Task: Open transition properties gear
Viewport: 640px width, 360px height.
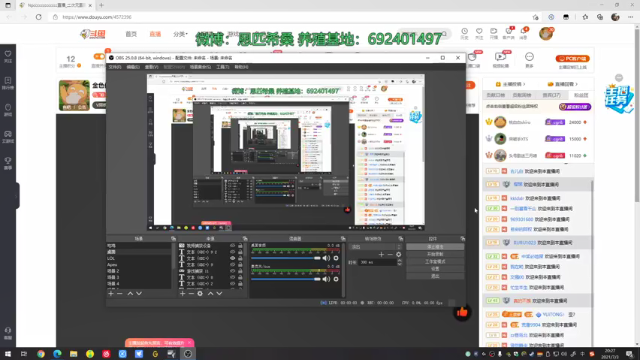Action: click(398, 254)
